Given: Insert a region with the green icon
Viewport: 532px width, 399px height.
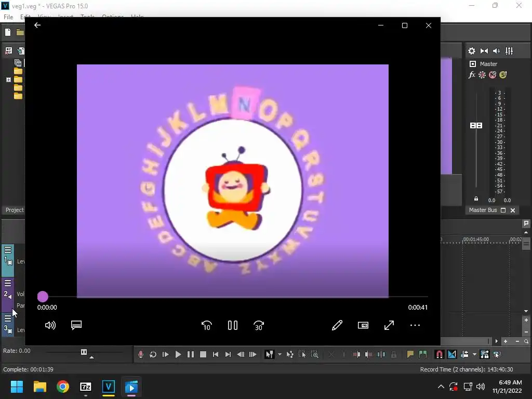Looking at the screenshot, I should tap(423, 354).
